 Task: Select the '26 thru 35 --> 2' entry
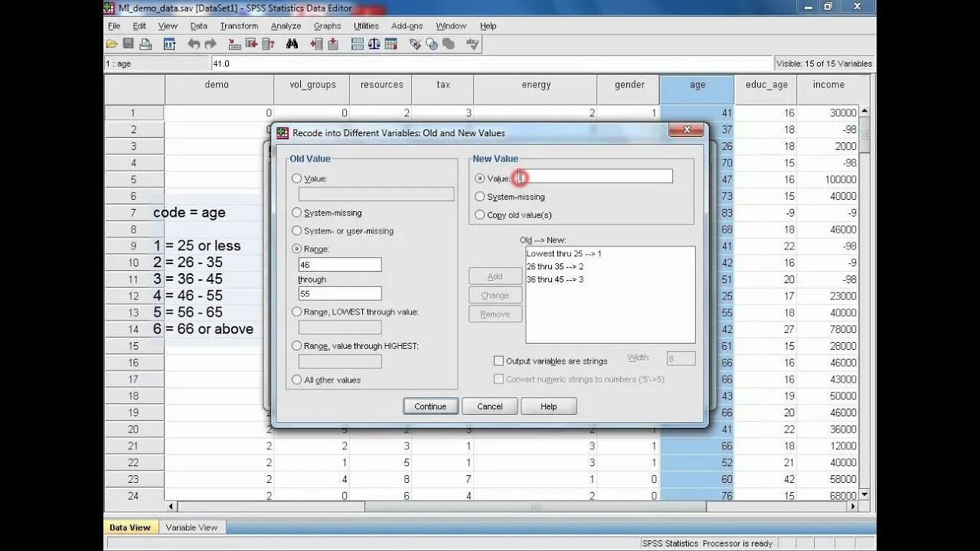pos(556,266)
